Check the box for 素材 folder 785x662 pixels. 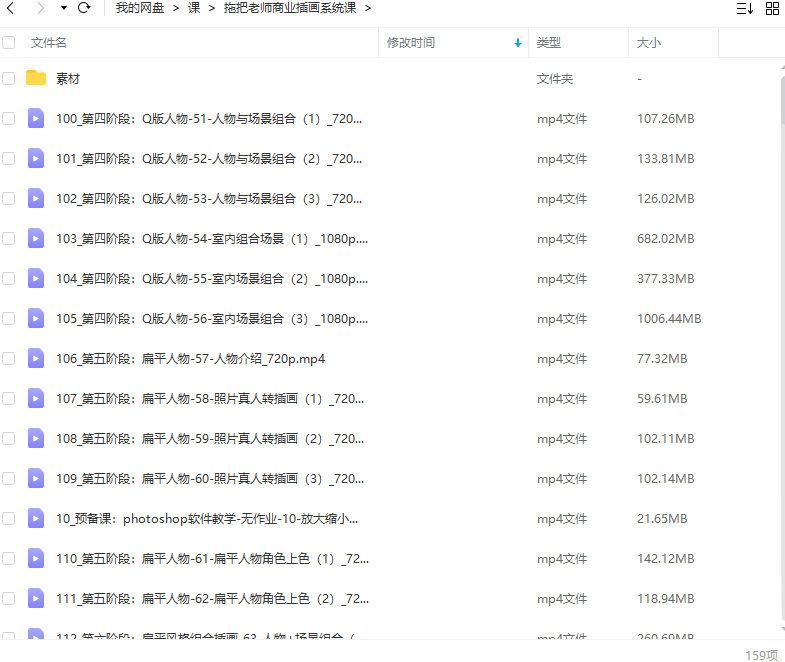click(x=9, y=78)
